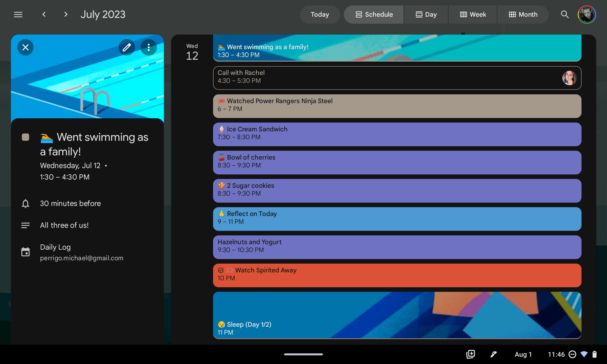Viewport: 607px width, 364px height.
Task: Switch to Month view
Action: click(x=523, y=14)
